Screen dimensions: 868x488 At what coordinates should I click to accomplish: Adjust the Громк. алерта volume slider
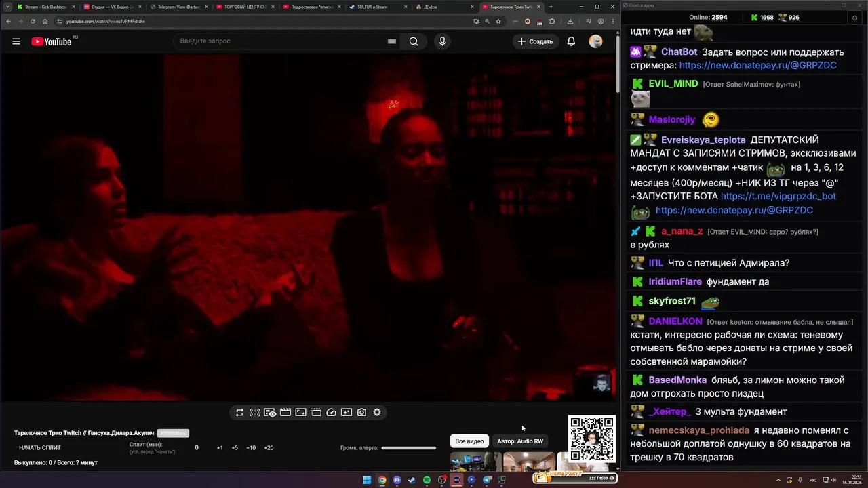click(408, 448)
